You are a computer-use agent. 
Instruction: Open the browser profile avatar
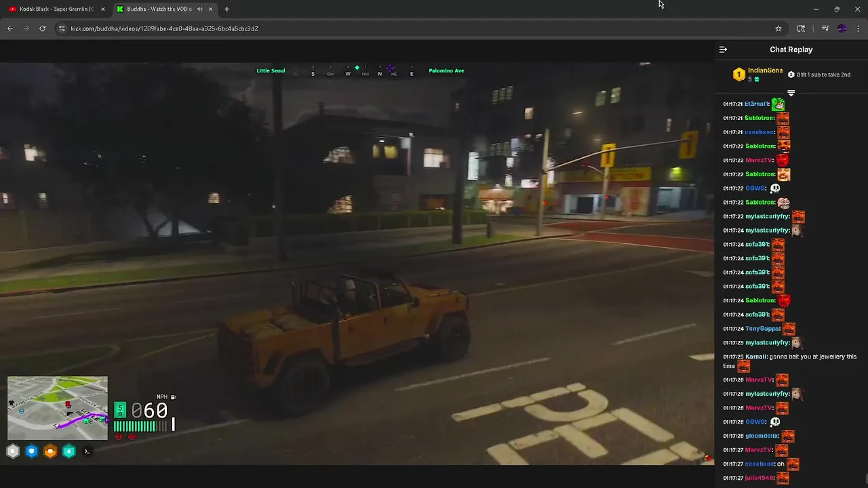pyautogui.click(x=842, y=28)
